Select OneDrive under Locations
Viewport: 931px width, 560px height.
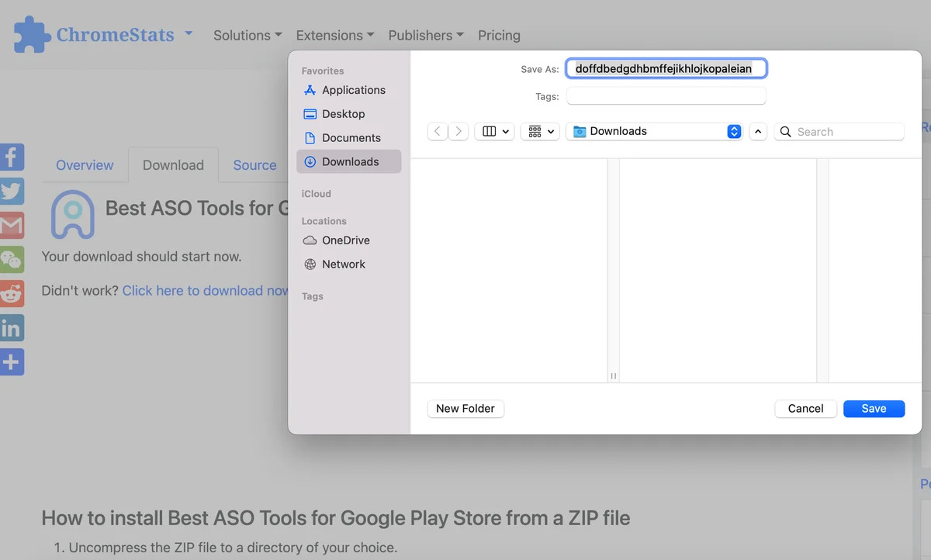(x=348, y=240)
